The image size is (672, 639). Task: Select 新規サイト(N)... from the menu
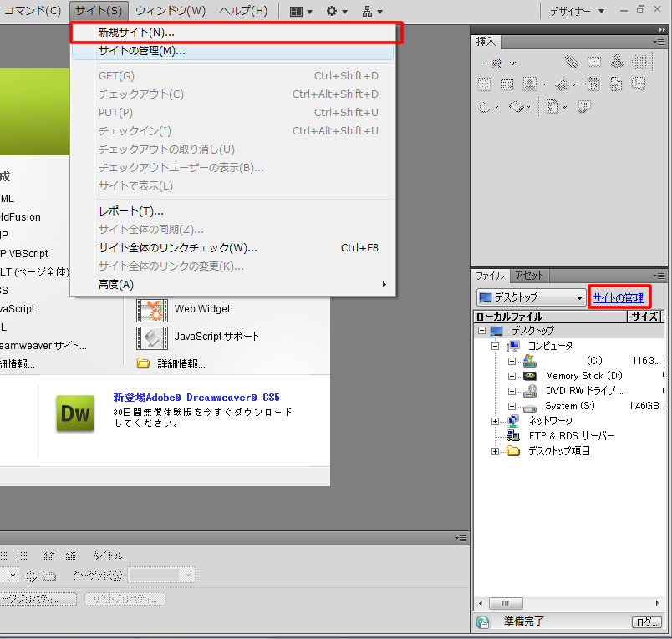(137, 33)
